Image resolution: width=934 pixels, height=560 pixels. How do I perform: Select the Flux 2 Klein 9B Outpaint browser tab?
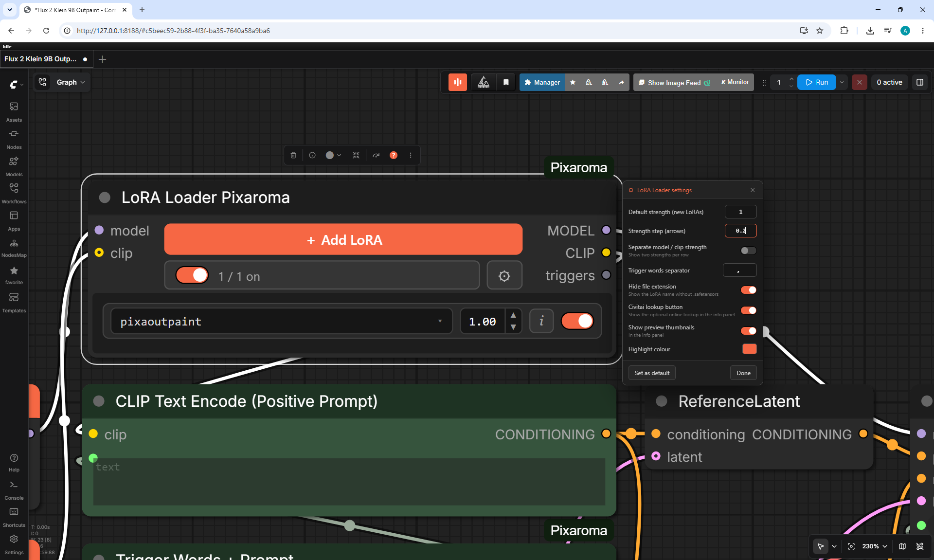click(75, 10)
